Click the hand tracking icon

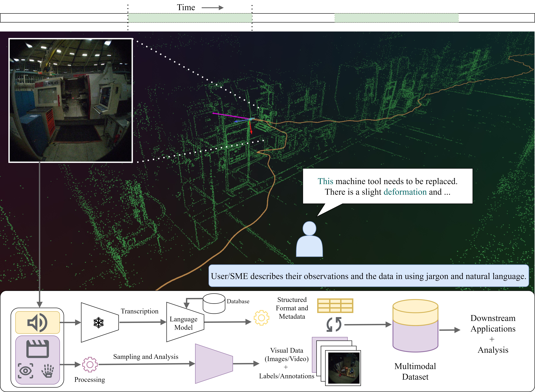point(48,371)
